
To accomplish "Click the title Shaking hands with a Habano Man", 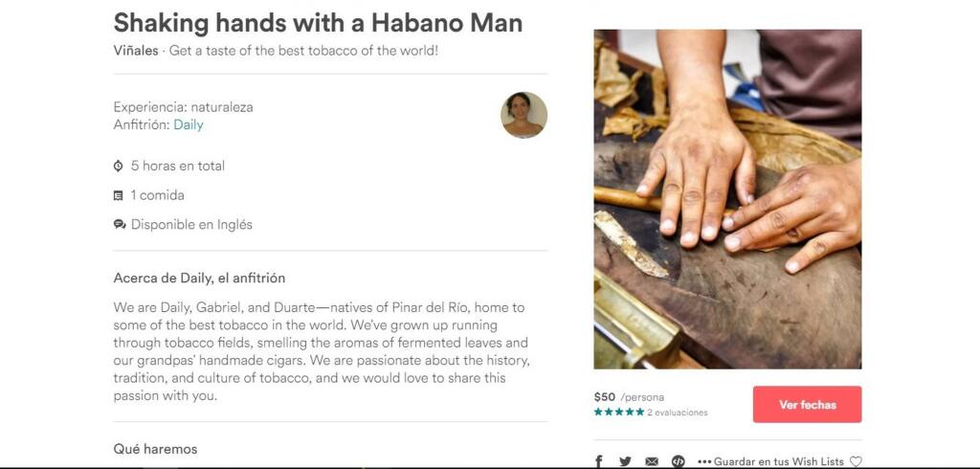I will click(x=318, y=23).
